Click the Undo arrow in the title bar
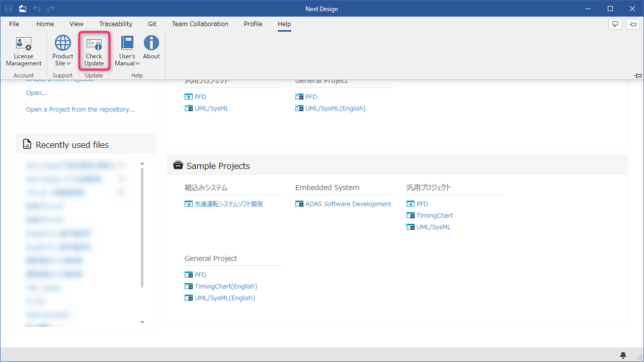This screenshot has height=362, width=644. [37, 9]
